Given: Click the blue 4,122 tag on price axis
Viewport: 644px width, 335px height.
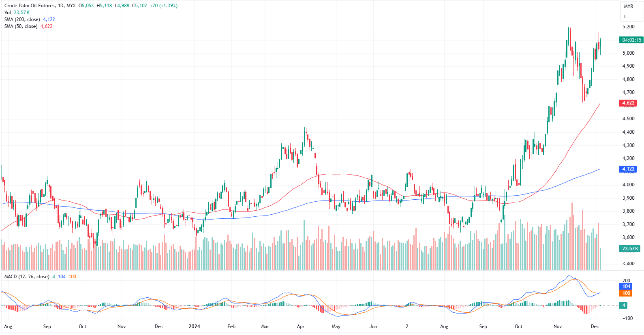Looking at the screenshot, I should point(628,169).
